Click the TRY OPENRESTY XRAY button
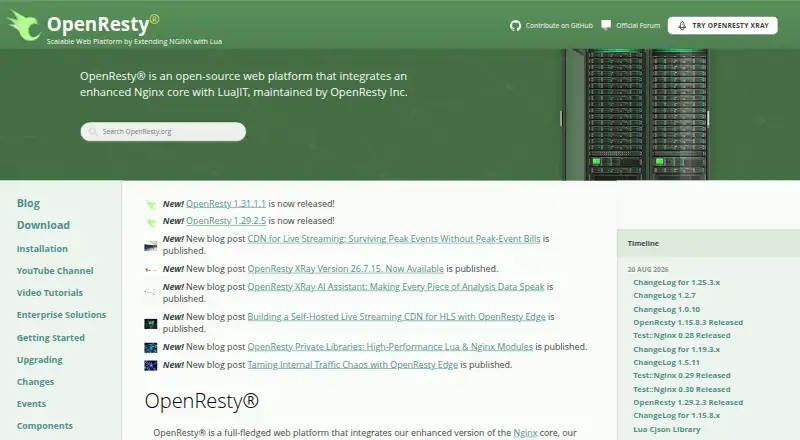The image size is (800, 440). 722,26
